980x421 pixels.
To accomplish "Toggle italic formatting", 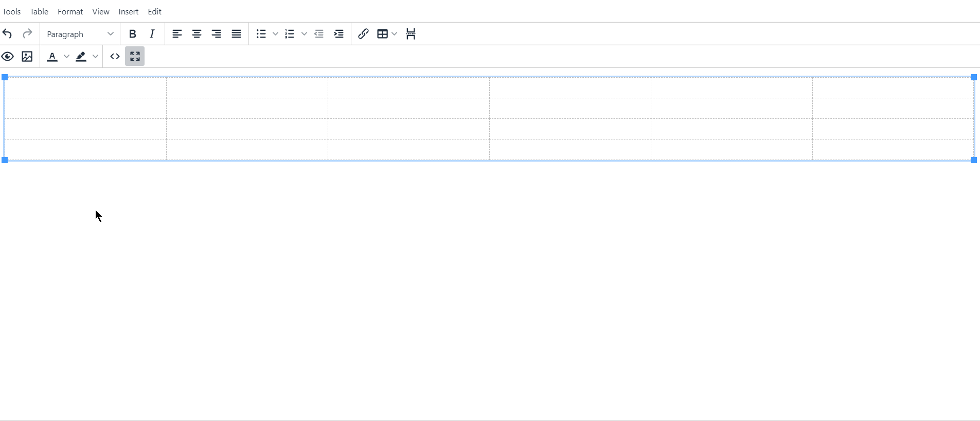I will click(152, 34).
